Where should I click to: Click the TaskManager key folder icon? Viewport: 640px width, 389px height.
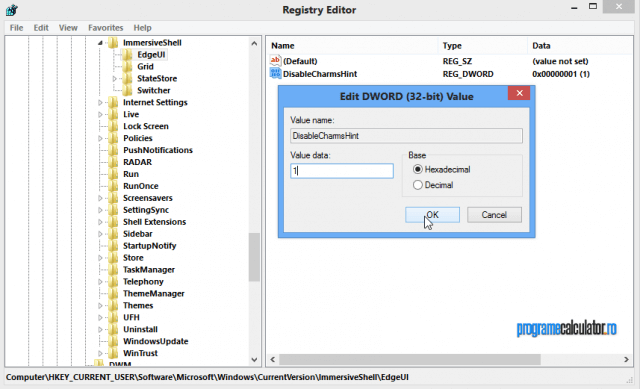pyautogui.click(x=113, y=270)
